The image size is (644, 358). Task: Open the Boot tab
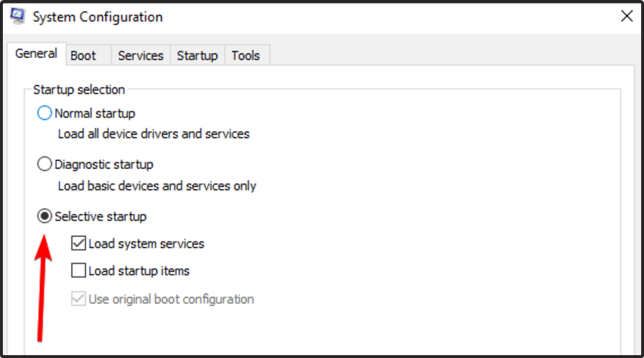coord(83,56)
